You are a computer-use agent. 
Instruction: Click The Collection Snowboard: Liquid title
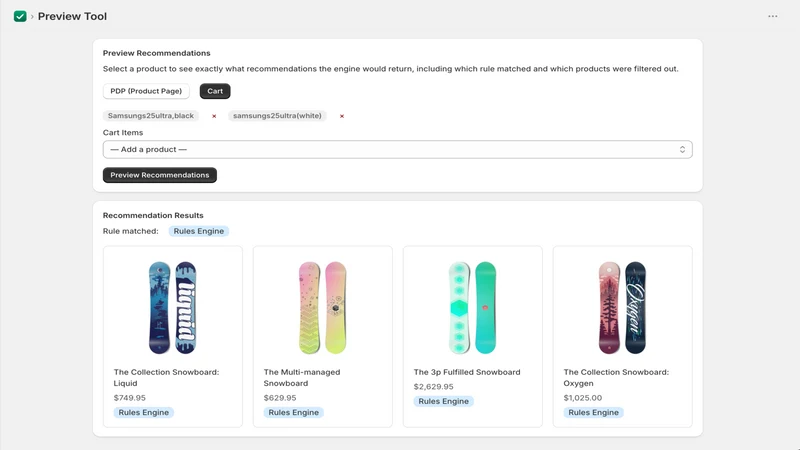coord(166,378)
